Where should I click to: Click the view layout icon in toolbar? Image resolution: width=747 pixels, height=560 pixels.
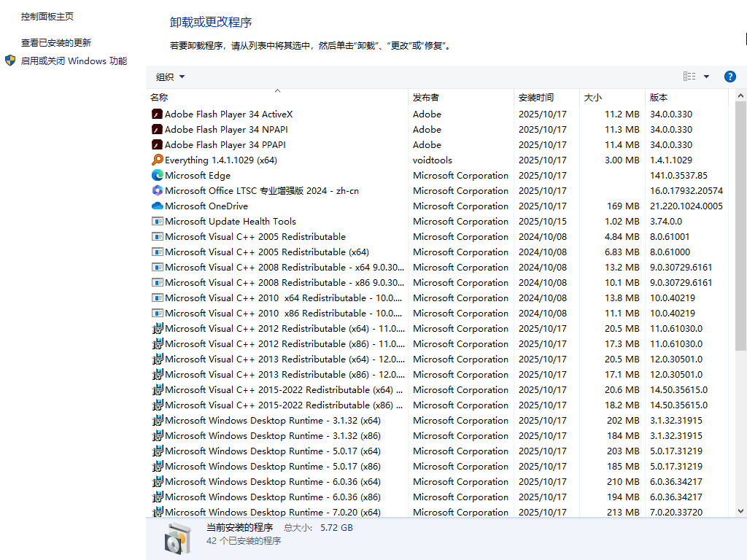(689, 77)
